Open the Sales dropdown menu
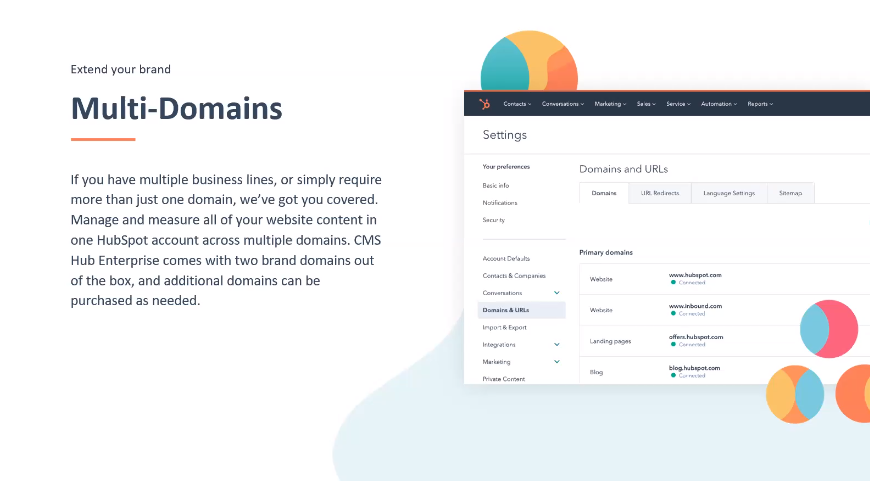The height and width of the screenshot is (481, 870). pyautogui.click(x=646, y=104)
